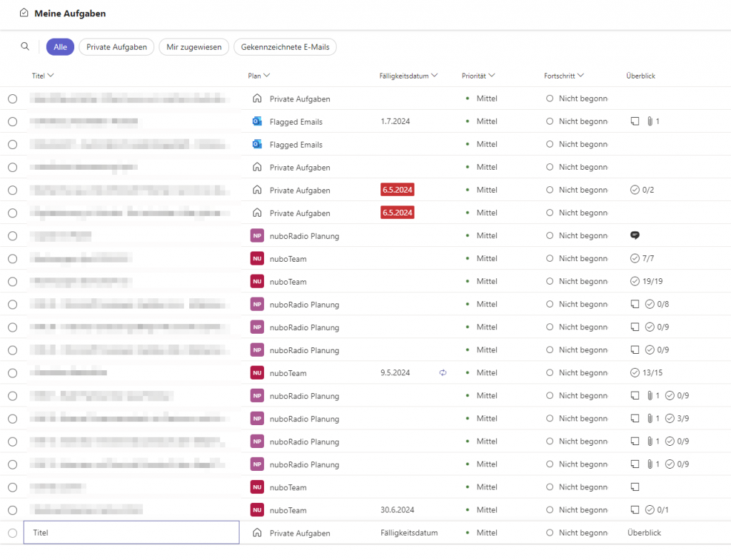
Task: Select the Alle filter tab
Action: pos(60,46)
